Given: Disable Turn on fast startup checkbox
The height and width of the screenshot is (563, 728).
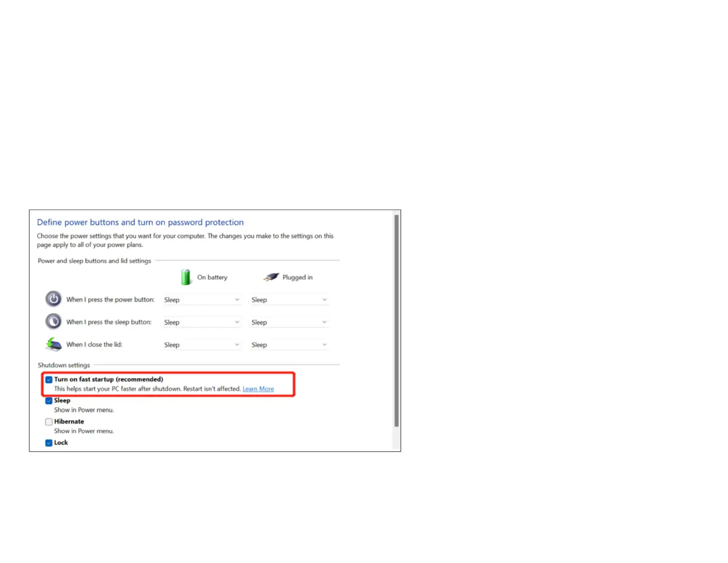Looking at the screenshot, I should pyautogui.click(x=49, y=379).
